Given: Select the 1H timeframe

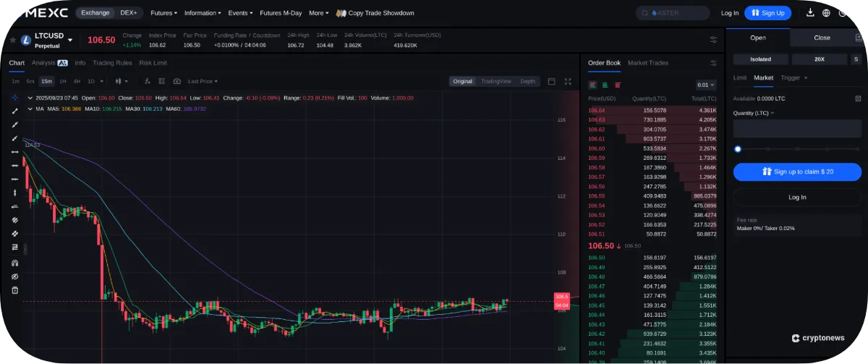Looking at the screenshot, I should pos(63,81).
